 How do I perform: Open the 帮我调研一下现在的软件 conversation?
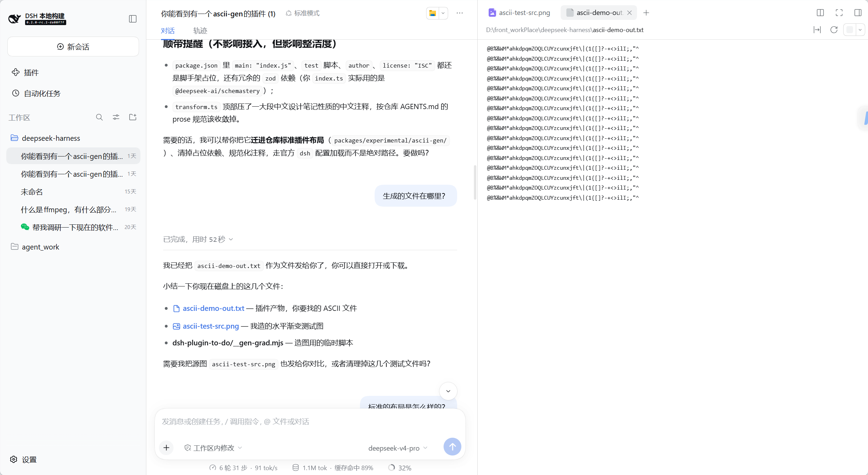point(73,227)
